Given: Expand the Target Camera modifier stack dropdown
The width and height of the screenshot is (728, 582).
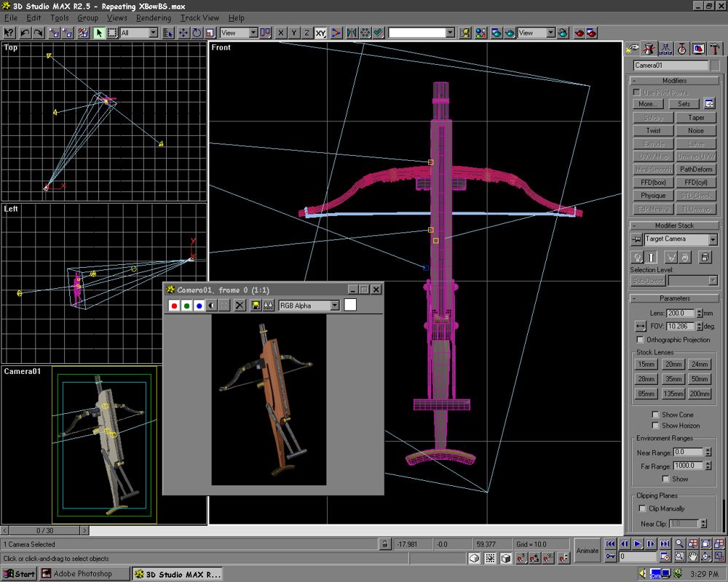Looking at the screenshot, I should point(712,239).
